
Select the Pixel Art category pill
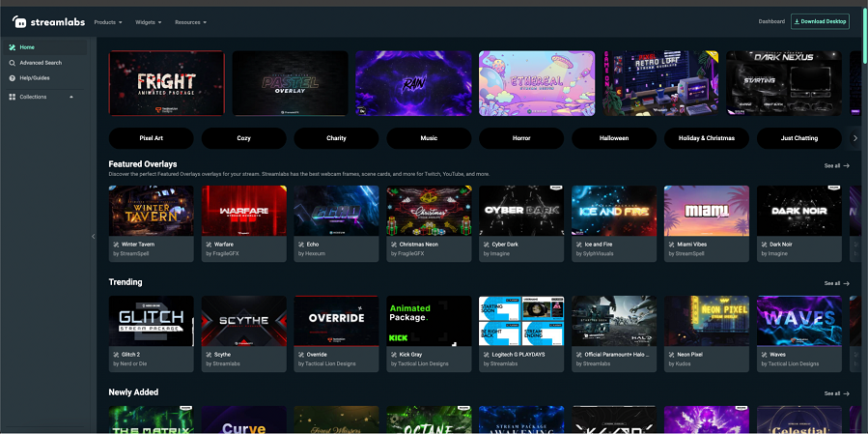(x=151, y=138)
